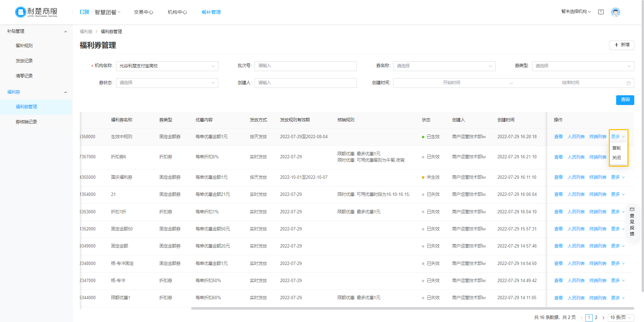This screenshot has width=644, height=322.
Task: Click the 2022-10-01至2022-10-07 validity cell
Action: (x=304, y=177)
